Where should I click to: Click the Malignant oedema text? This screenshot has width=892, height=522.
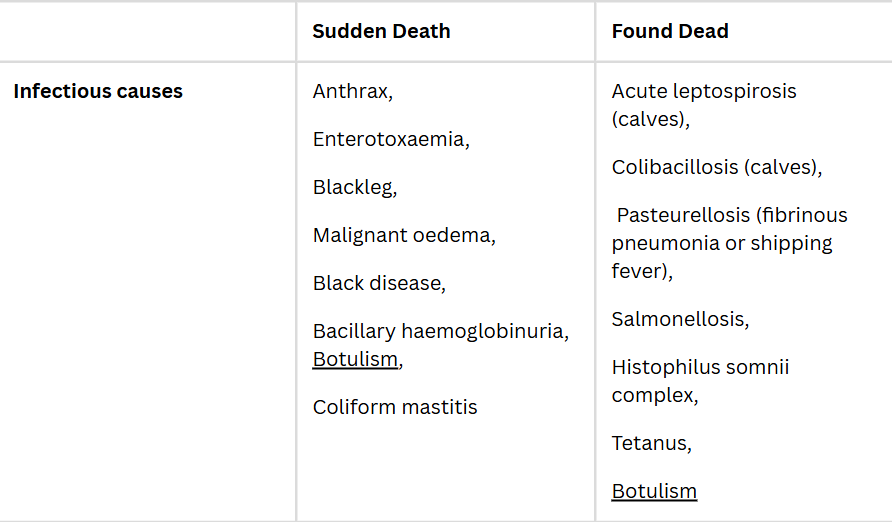402,235
